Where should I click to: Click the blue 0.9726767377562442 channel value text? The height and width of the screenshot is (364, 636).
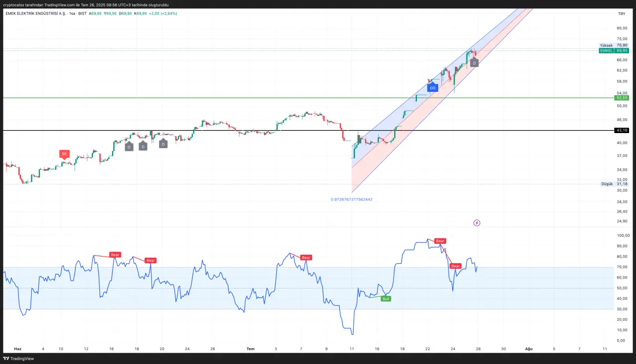pos(351,199)
